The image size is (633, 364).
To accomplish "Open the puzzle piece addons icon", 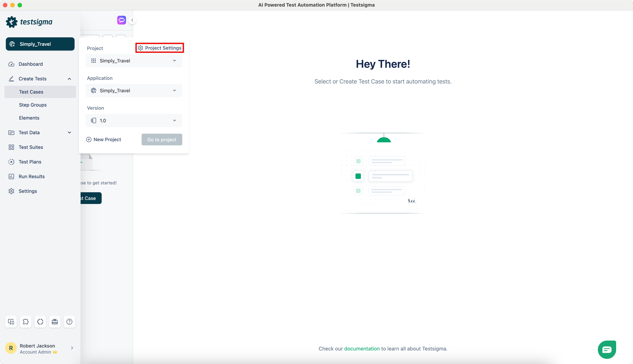I will 25,322.
